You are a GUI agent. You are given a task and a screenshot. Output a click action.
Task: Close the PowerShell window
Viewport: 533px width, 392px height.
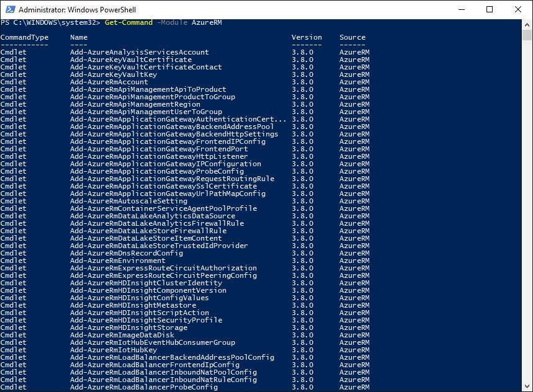click(x=517, y=9)
